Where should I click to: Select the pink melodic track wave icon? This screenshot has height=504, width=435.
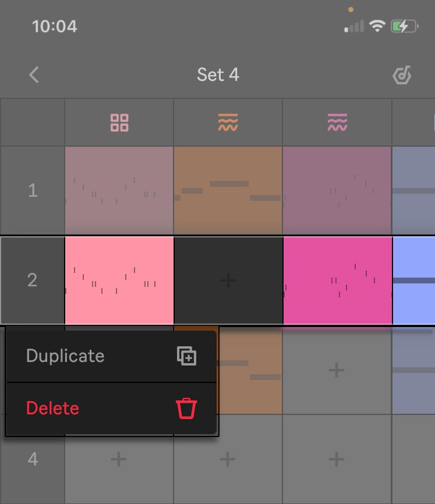coord(337,122)
